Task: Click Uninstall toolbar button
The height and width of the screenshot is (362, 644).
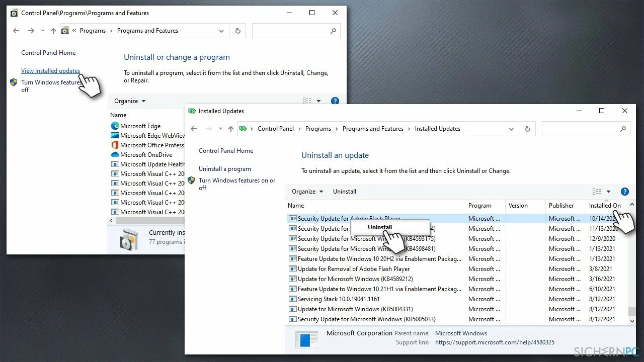Action: click(345, 192)
